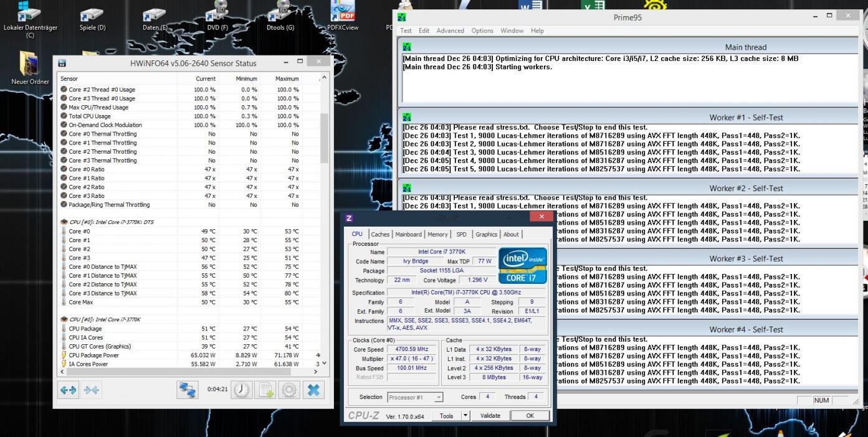Open the Processor #1 selection dropdown in CPU-Z
Image resolution: width=868 pixels, height=437 pixels.
click(415, 397)
